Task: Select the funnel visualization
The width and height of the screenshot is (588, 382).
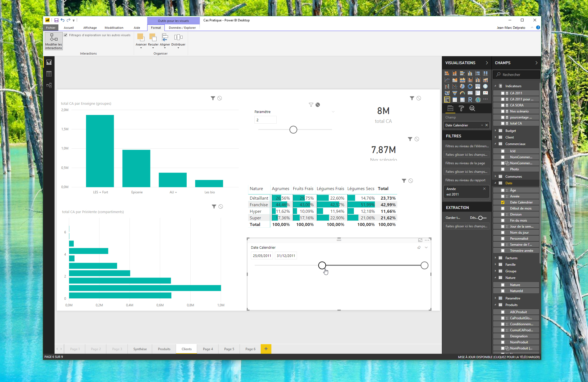Action: [455, 93]
